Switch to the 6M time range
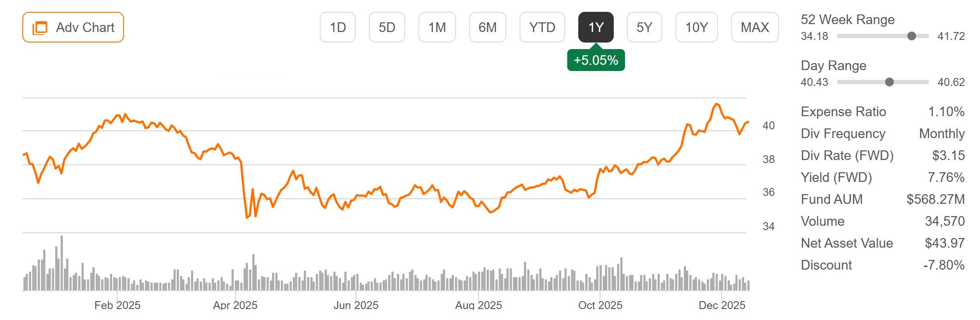This screenshot has height=320, width=980. pyautogui.click(x=488, y=27)
